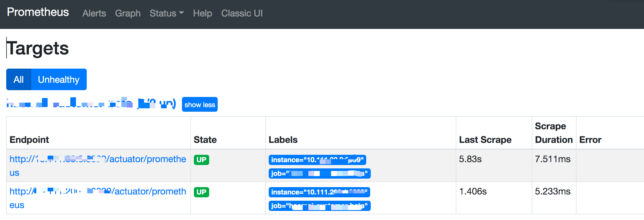
Task: Filter to Unhealthy targets
Action: point(59,79)
